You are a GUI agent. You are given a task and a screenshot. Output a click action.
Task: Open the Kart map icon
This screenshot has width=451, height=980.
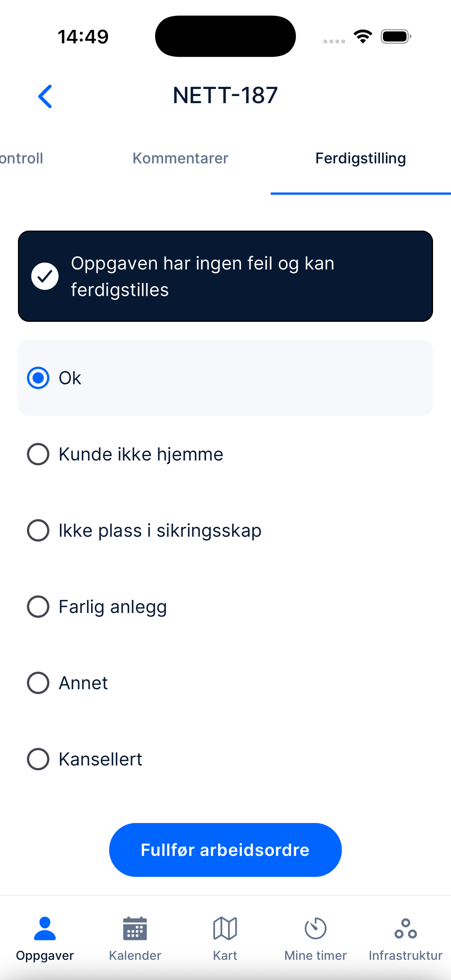[225, 928]
